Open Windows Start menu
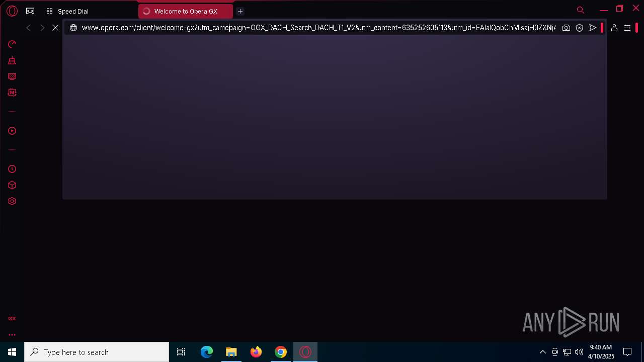This screenshot has width=644, height=362. 12,352
